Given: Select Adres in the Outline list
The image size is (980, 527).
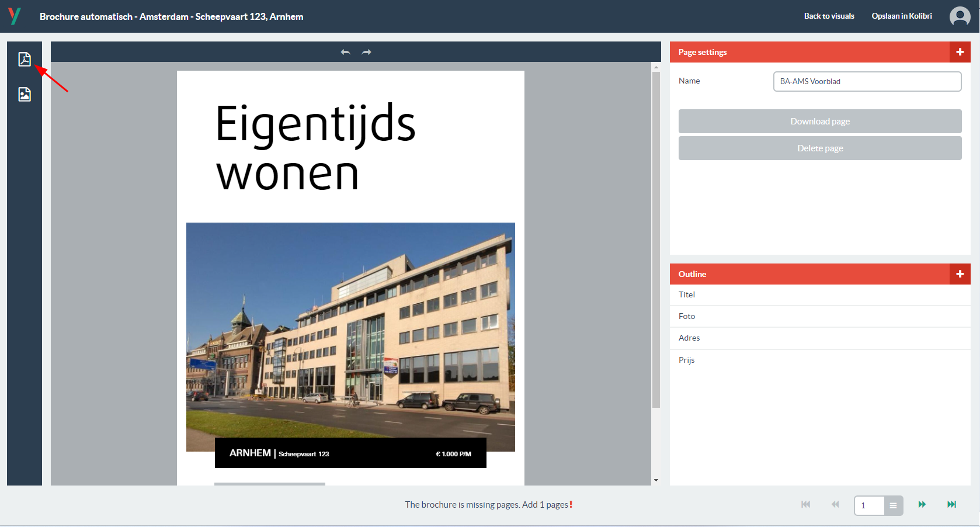Looking at the screenshot, I should pos(820,338).
